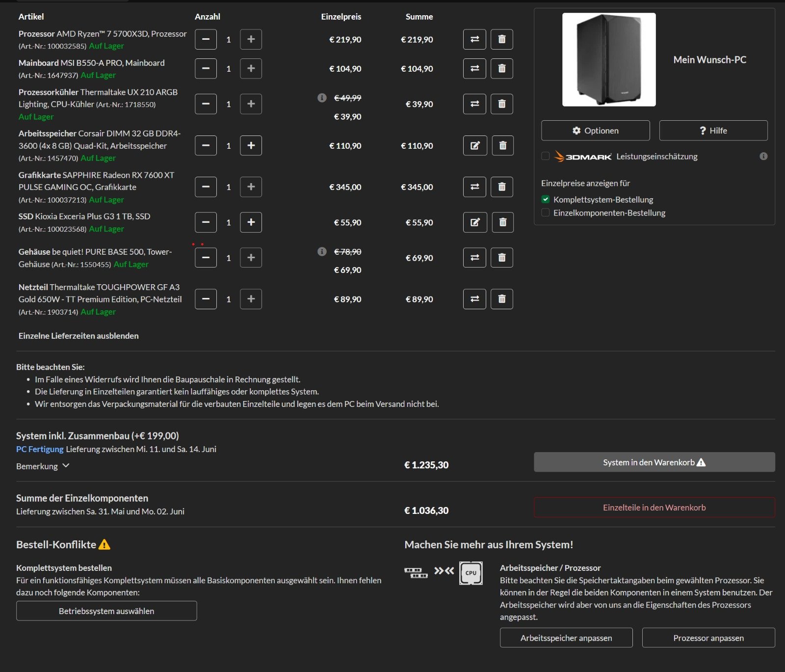Select the Mein Wunsch-PC title
785x672 pixels.
tap(710, 60)
